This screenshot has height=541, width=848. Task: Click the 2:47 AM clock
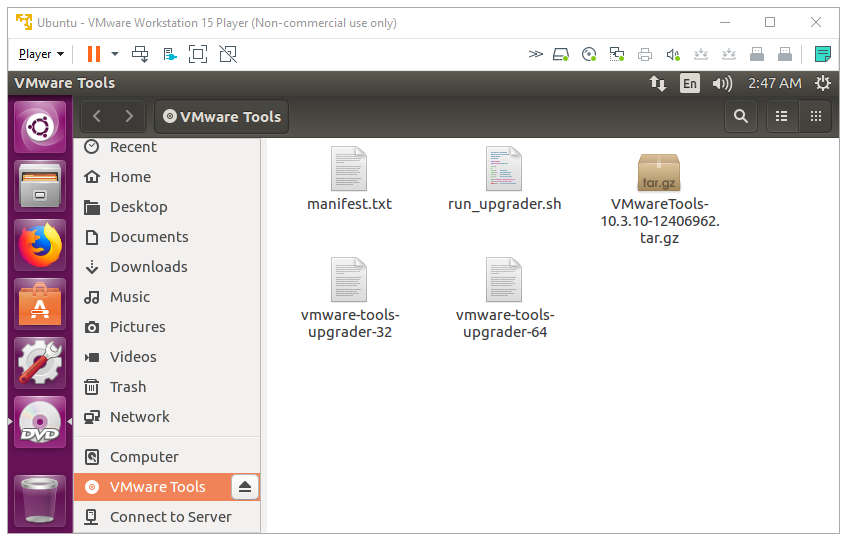pos(774,83)
